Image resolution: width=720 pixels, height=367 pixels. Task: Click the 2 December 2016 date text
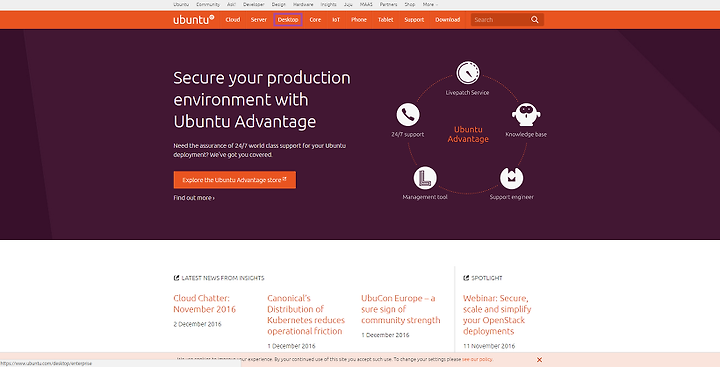tap(197, 324)
